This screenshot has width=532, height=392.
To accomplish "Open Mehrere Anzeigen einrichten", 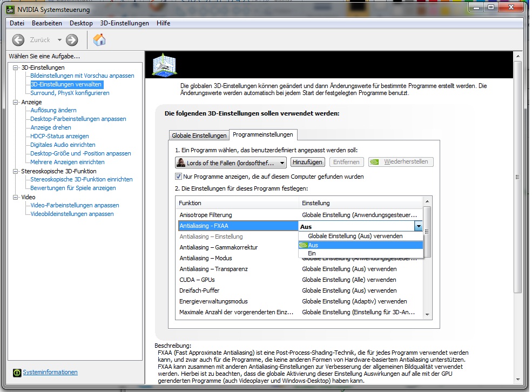I will [x=67, y=162].
